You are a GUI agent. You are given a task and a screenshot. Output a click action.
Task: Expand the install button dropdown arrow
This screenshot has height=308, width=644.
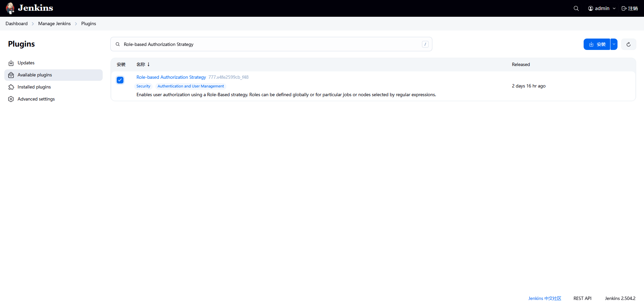614,44
